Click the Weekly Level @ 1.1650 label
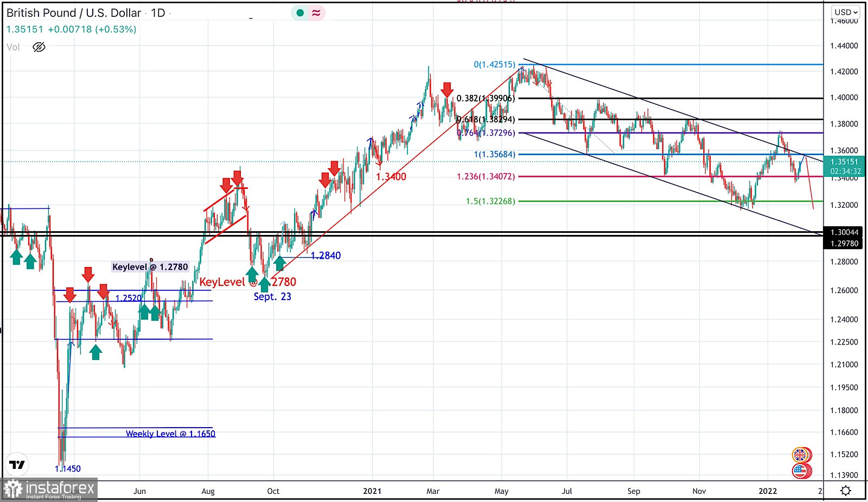This screenshot has height=502, width=868. pyautogui.click(x=170, y=434)
